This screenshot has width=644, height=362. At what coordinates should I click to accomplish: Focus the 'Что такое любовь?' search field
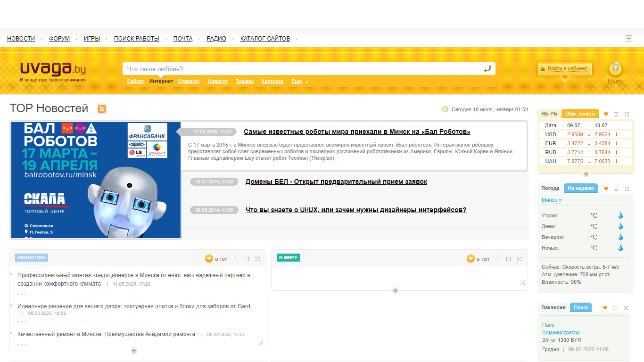[302, 69]
